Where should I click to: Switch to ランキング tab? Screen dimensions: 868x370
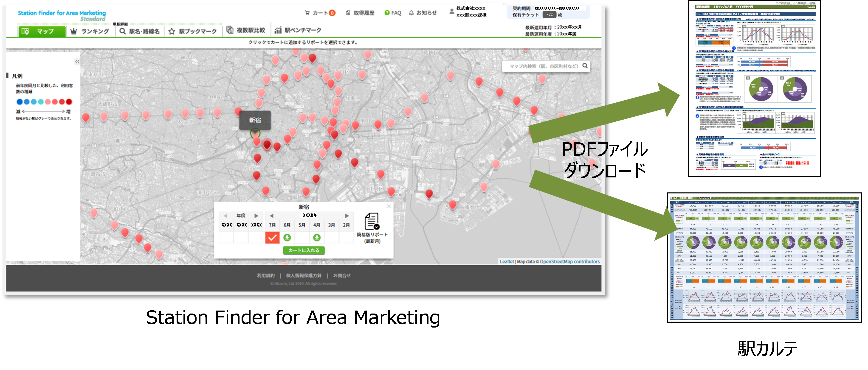[x=90, y=31]
